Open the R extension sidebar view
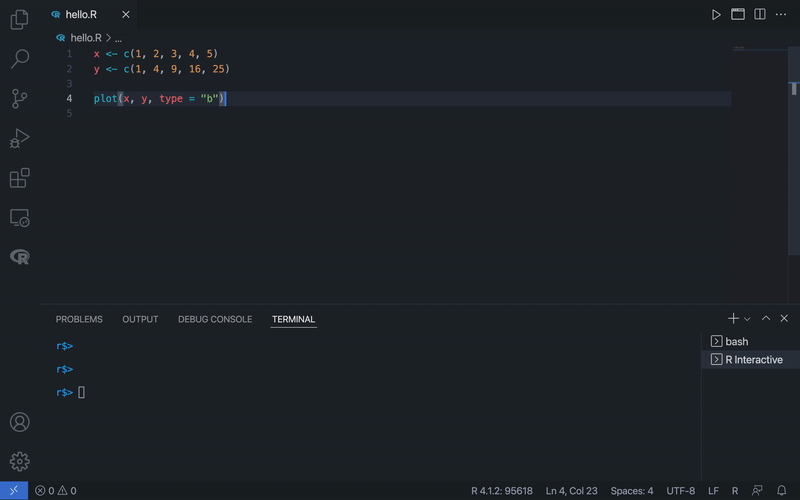This screenshot has width=800, height=500. click(19, 257)
